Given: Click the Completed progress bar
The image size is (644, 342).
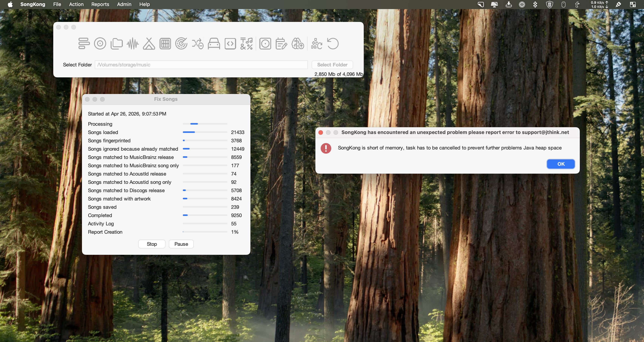Looking at the screenshot, I should [205, 215].
